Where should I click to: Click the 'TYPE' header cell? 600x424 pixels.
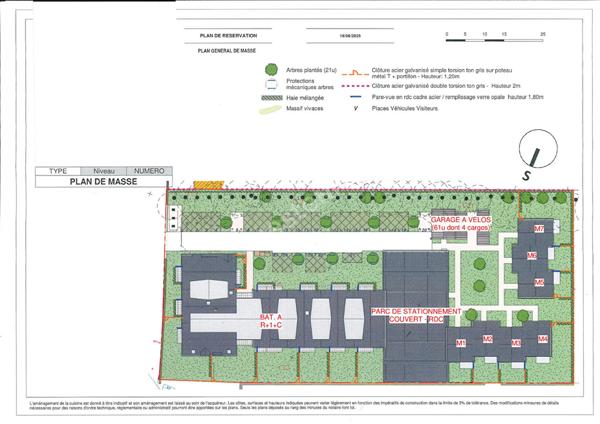click(x=58, y=171)
